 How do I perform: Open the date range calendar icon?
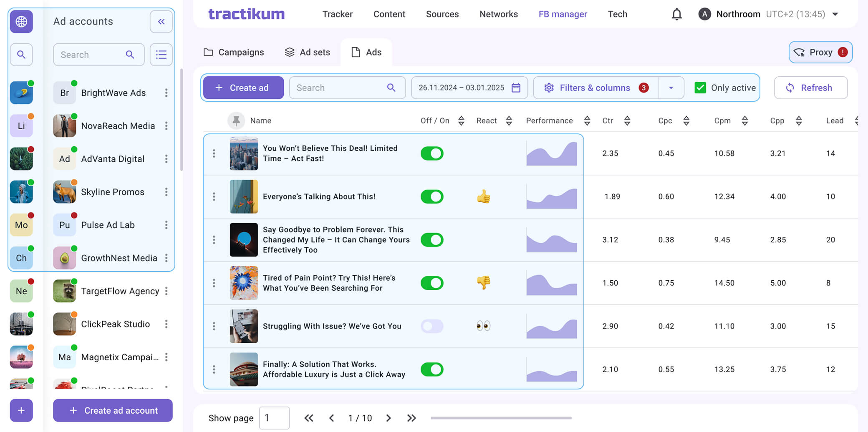(x=516, y=88)
